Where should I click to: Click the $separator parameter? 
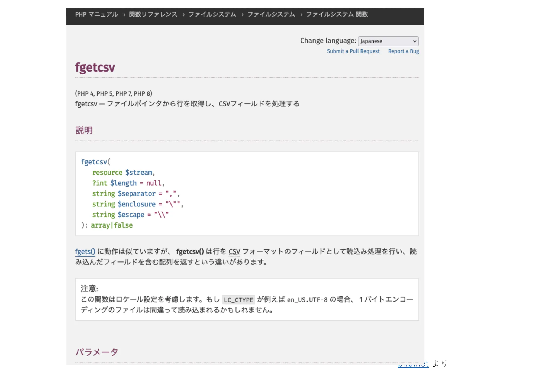[x=137, y=193]
